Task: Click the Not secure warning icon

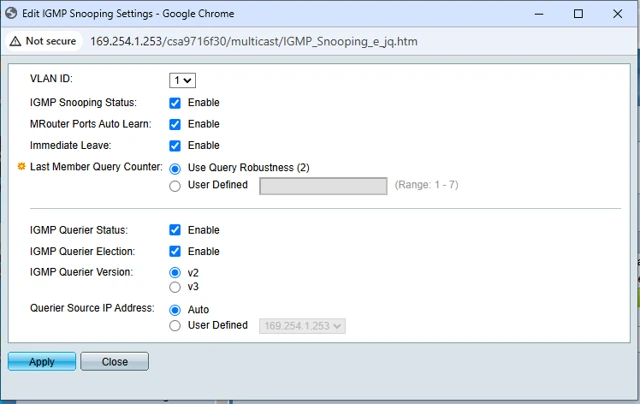Action: (x=15, y=41)
